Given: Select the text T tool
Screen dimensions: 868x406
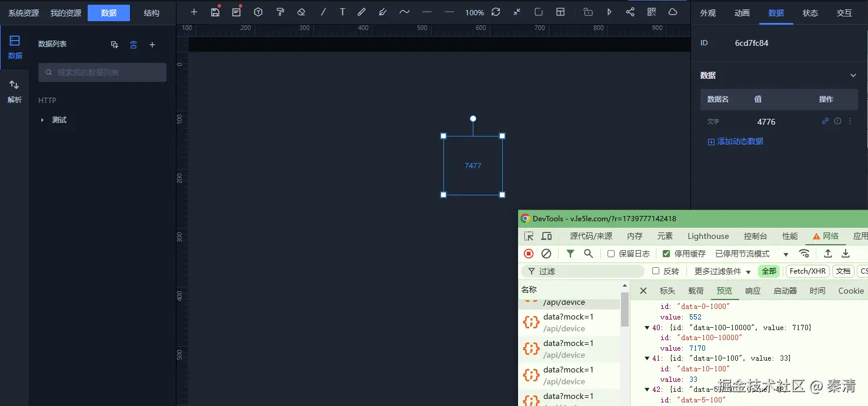Looking at the screenshot, I should tap(342, 12).
